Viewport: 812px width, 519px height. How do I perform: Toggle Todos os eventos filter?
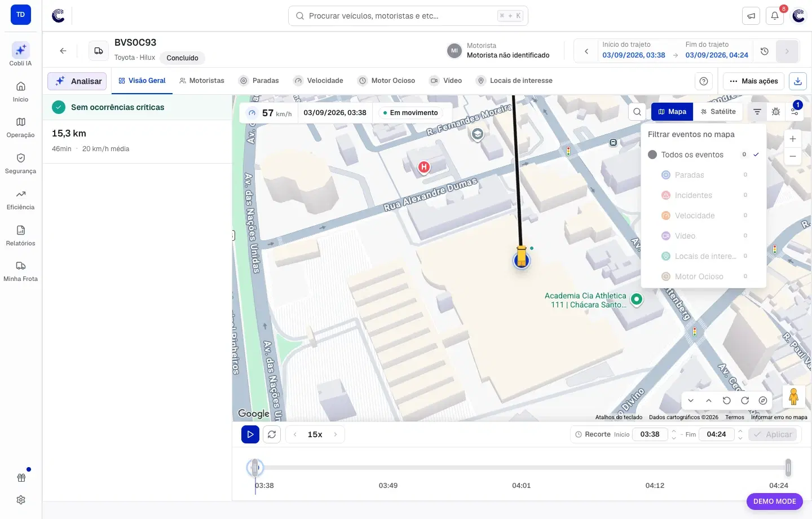pos(704,155)
